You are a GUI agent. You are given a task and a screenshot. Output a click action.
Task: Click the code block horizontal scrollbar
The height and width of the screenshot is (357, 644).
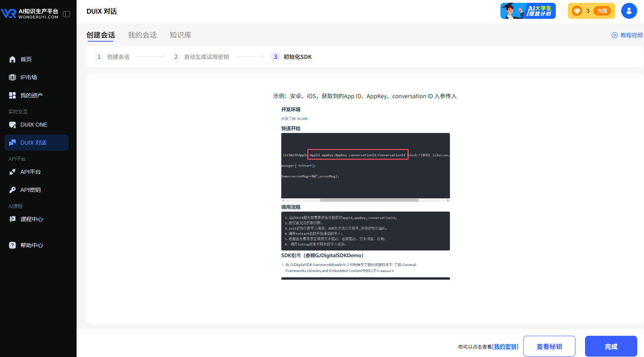pos(369,200)
